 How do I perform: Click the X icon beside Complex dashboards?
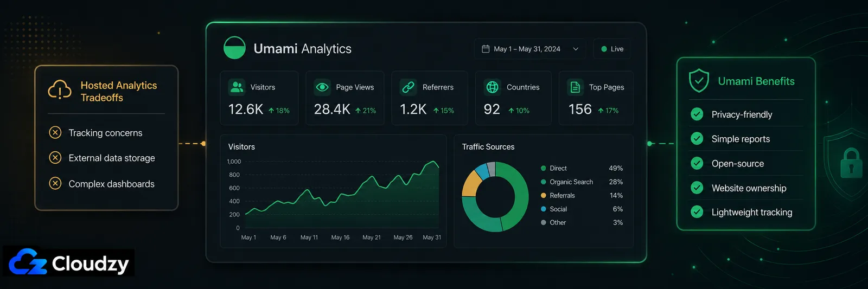point(55,183)
